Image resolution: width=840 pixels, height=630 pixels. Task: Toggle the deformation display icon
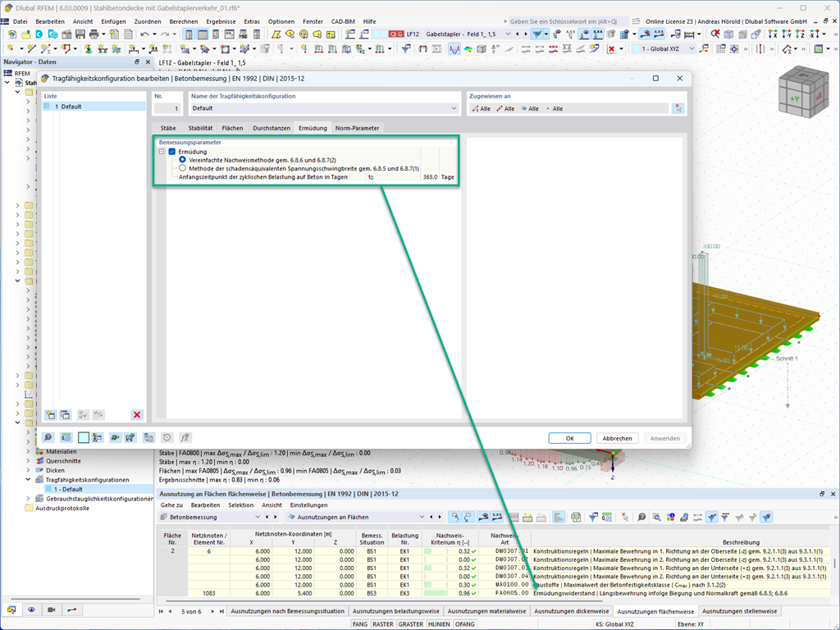pyautogui.click(x=454, y=48)
